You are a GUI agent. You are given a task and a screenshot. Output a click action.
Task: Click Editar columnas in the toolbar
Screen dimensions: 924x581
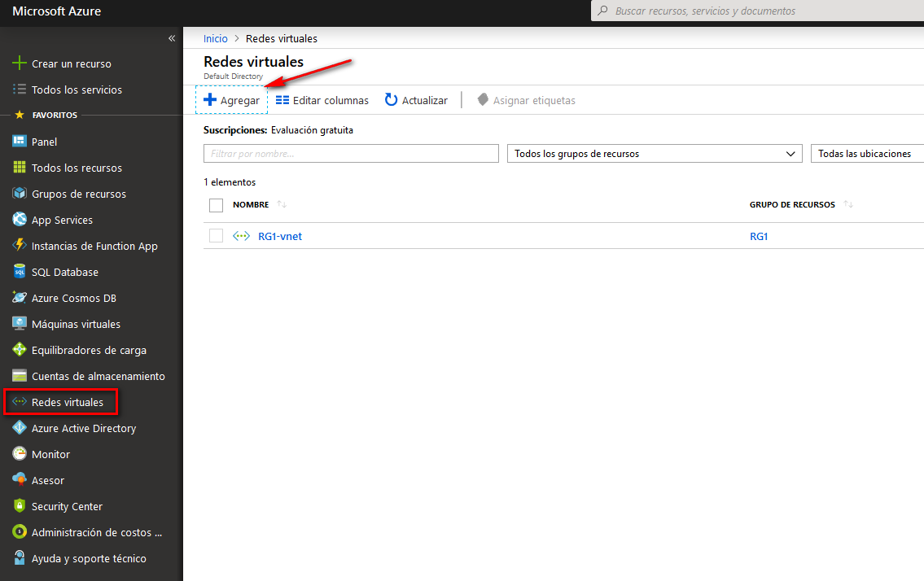(322, 100)
